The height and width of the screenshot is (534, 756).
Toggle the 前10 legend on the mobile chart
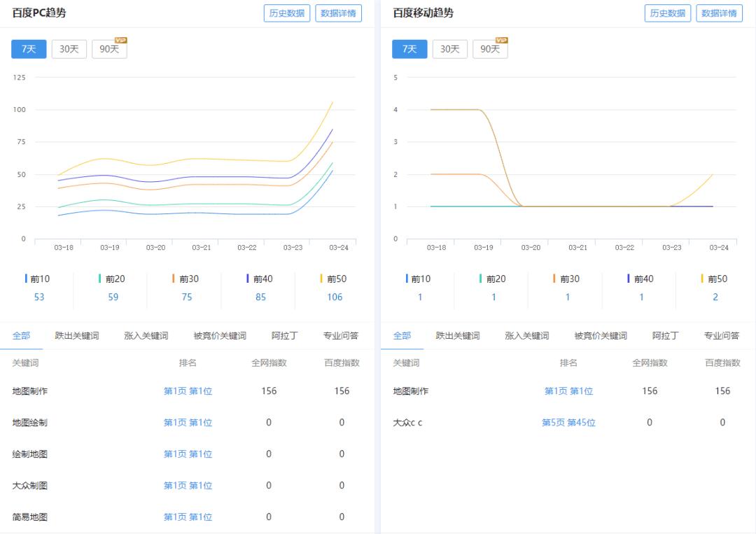(x=419, y=279)
